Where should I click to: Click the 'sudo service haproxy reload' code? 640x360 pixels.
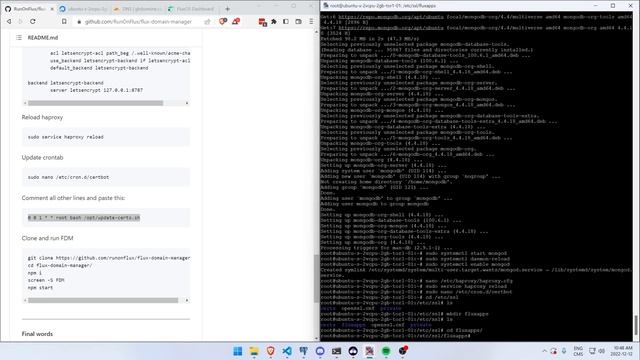(x=66, y=137)
